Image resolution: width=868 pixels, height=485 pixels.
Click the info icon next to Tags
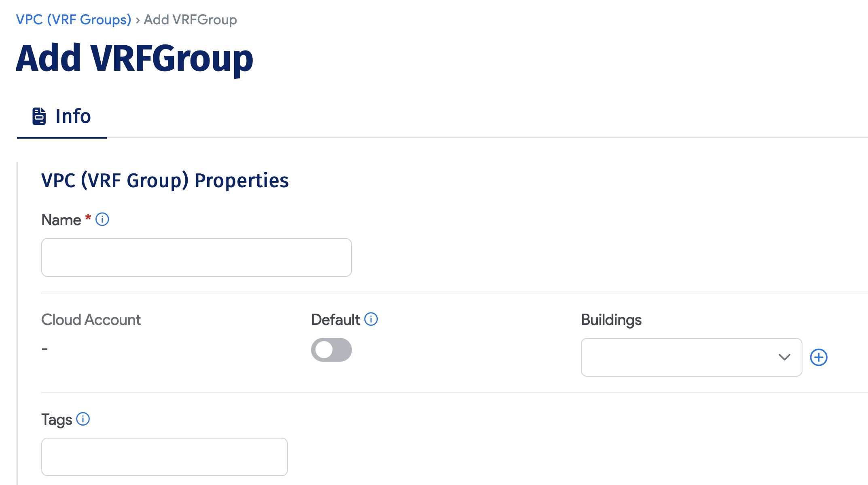pyautogui.click(x=83, y=420)
